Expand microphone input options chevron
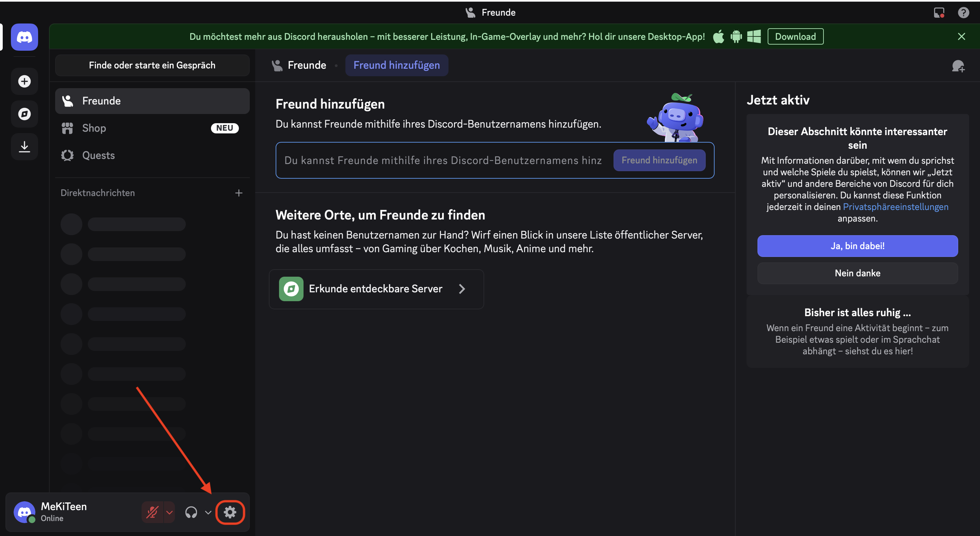Viewport: 980px width, 536px height. coord(169,512)
